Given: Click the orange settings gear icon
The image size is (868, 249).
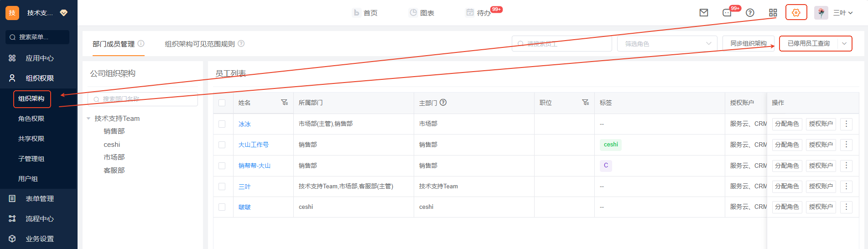Looking at the screenshot, I should pos(796,13).
